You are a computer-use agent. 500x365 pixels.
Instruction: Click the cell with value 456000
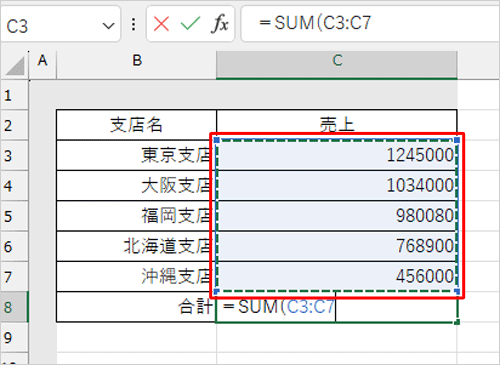pyautogui.click(x=337, y=277)
